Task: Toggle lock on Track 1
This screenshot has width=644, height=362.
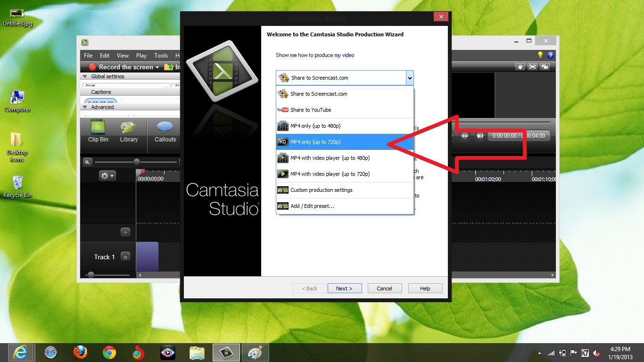Action: pos(125,256)
